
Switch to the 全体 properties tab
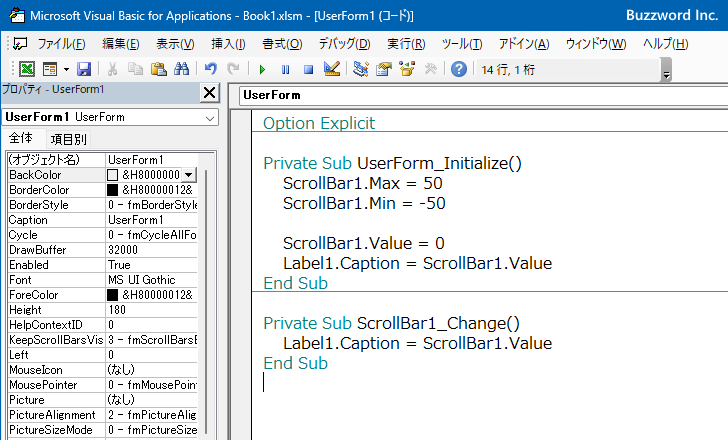point(21,138)
